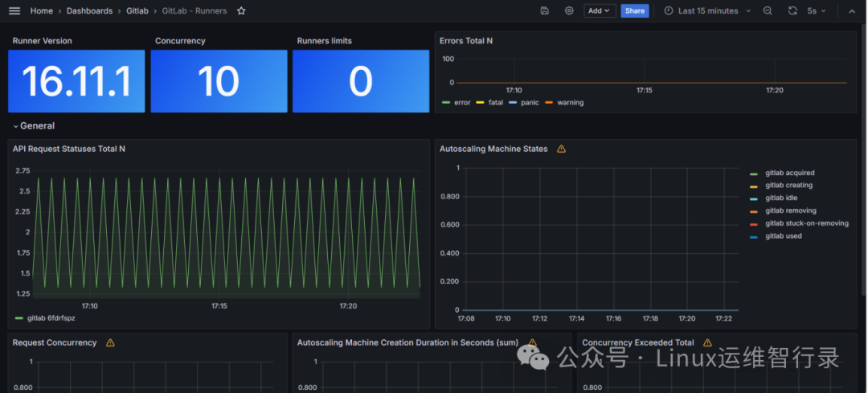This screenshot has width=868, height=393.
Task: Open the Errors Total N panel title
Action: click(x=466, y=41)
